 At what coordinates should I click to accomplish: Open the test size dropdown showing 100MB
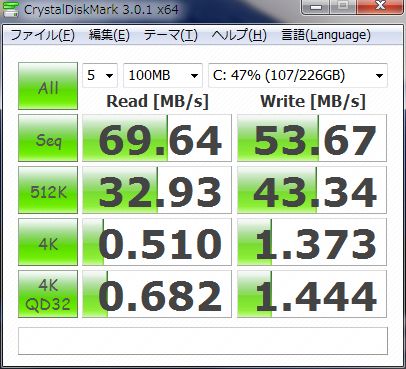163,75
